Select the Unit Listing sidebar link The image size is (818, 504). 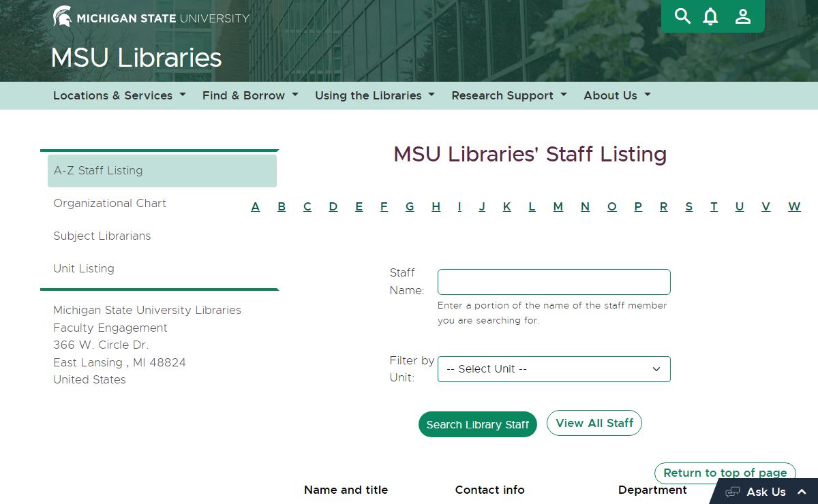[84, 268]
